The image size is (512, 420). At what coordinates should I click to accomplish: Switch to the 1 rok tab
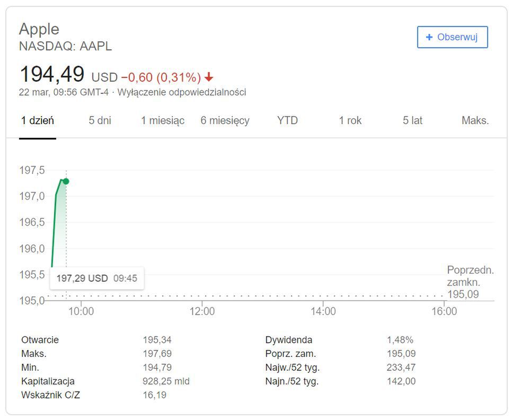(x=350, y=120)
